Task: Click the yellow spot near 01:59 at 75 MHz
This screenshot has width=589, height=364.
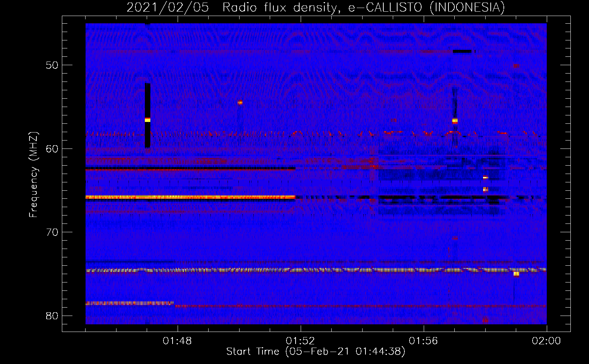Action: pos(516,274)
